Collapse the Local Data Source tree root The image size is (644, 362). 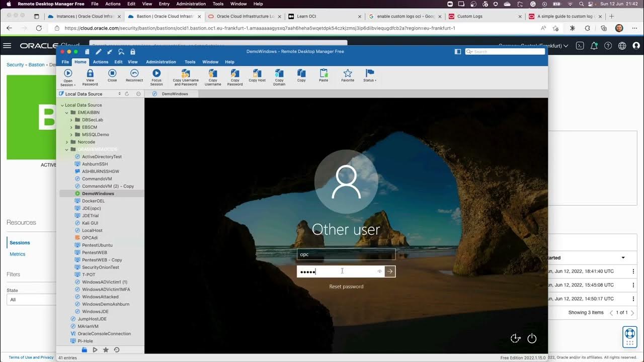click(x=62, y=105)
